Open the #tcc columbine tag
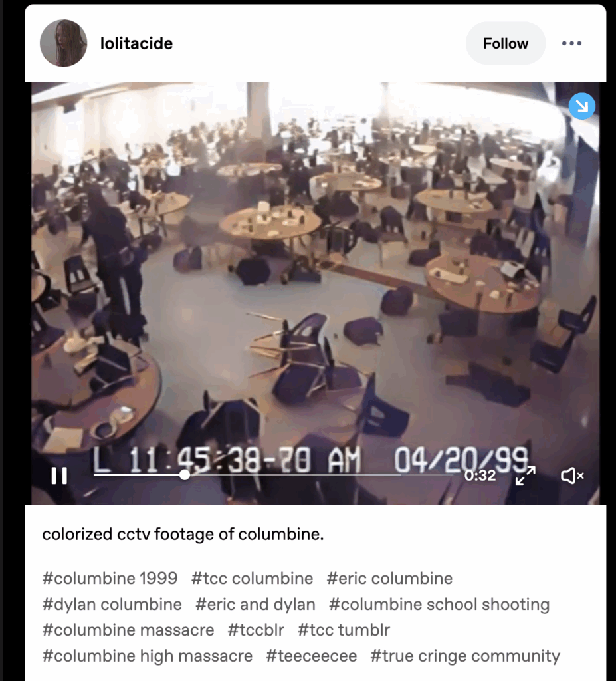616x681 pixels. tap(252, 579)
